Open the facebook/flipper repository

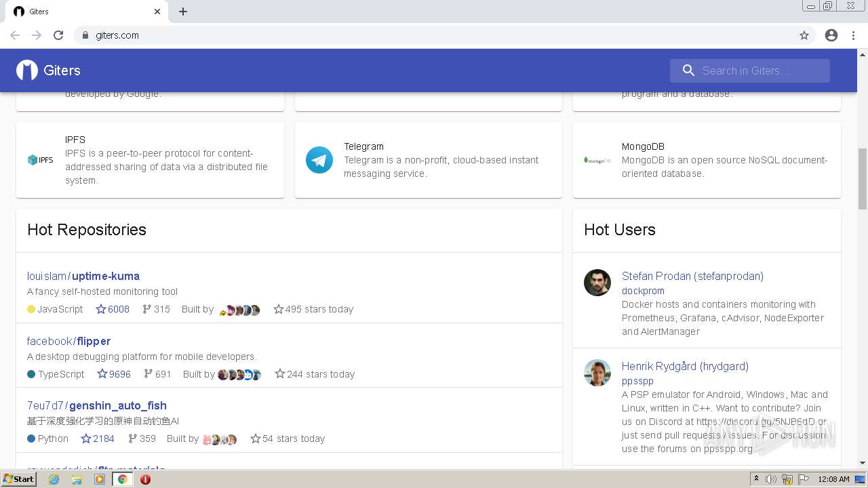[68, 341]
